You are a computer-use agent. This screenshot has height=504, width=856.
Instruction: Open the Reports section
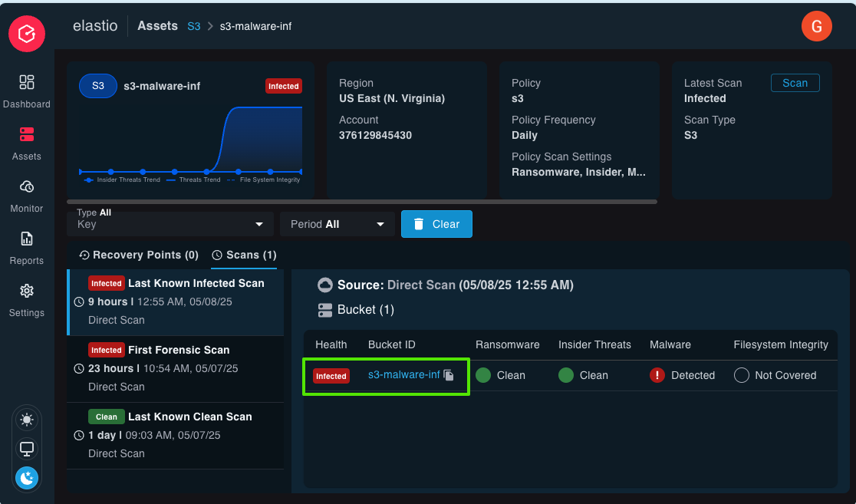27,248
